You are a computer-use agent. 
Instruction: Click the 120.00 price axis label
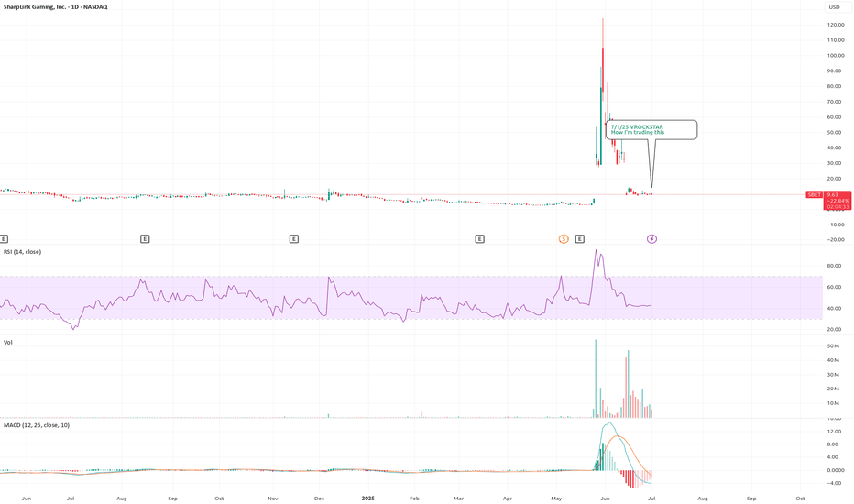[x=836, y=25]
